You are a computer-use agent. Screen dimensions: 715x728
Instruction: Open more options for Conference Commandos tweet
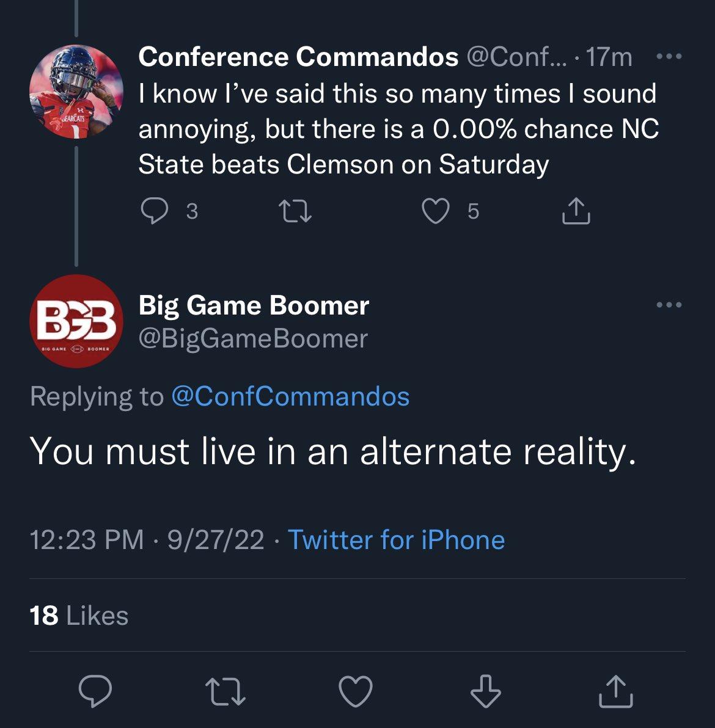pyautogui.click(x=668, y=57)
